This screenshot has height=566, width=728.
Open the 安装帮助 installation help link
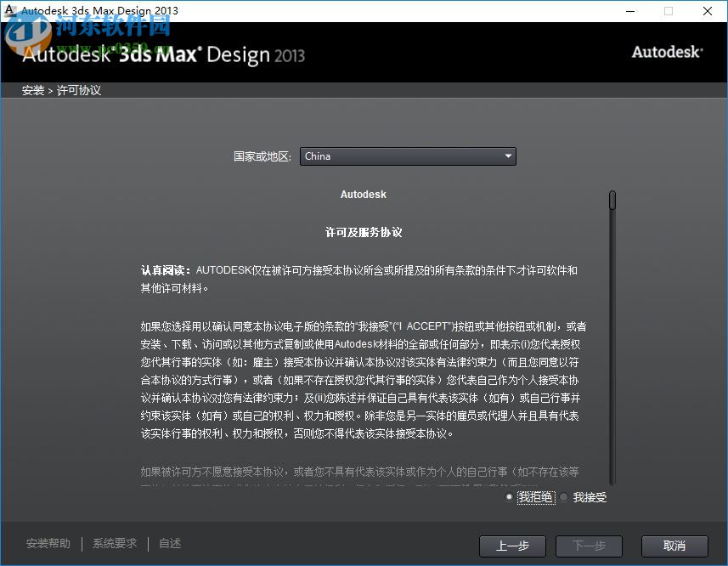pyautogui.click(x=48, y=543)
